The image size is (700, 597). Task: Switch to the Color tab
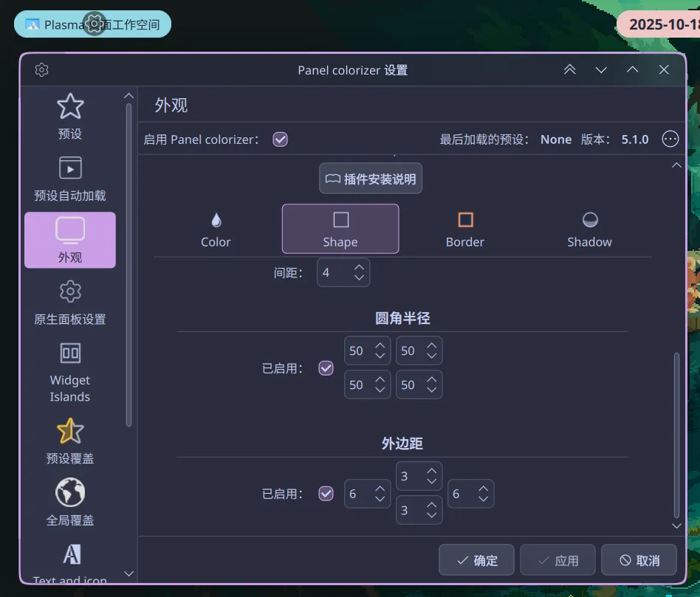point(216,229)
